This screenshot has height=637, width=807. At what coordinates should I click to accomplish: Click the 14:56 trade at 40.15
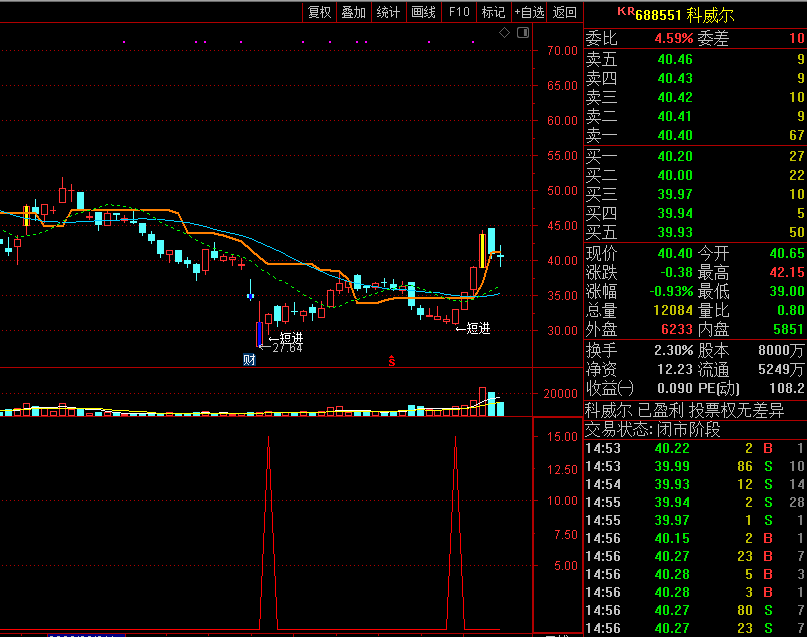pos(696,538)
